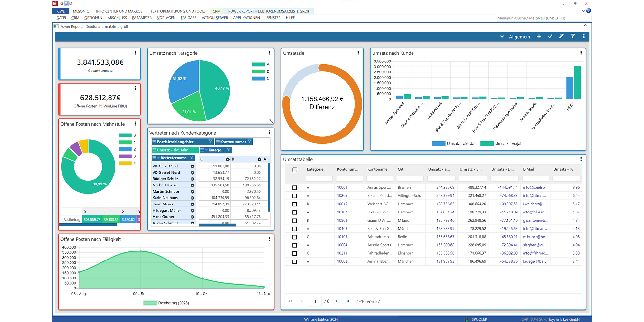Click the WinLine application logo icon
The height and width of the screenshot is (322, 644).
[55, 4]
